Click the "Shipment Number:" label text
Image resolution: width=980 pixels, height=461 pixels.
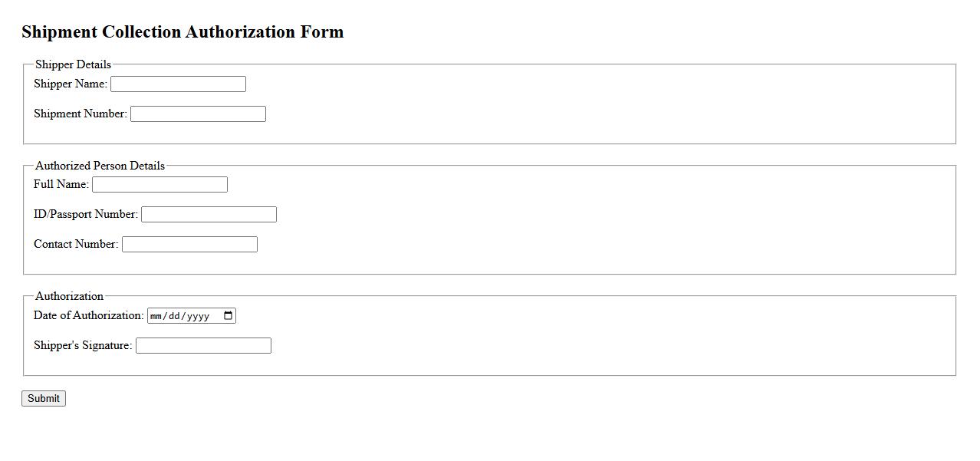click(x=81, y=114)
